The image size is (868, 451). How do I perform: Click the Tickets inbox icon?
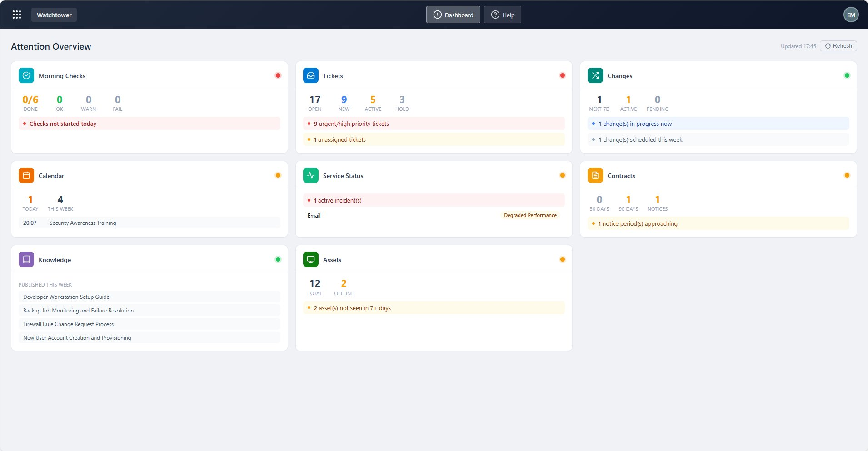point(311,75)
